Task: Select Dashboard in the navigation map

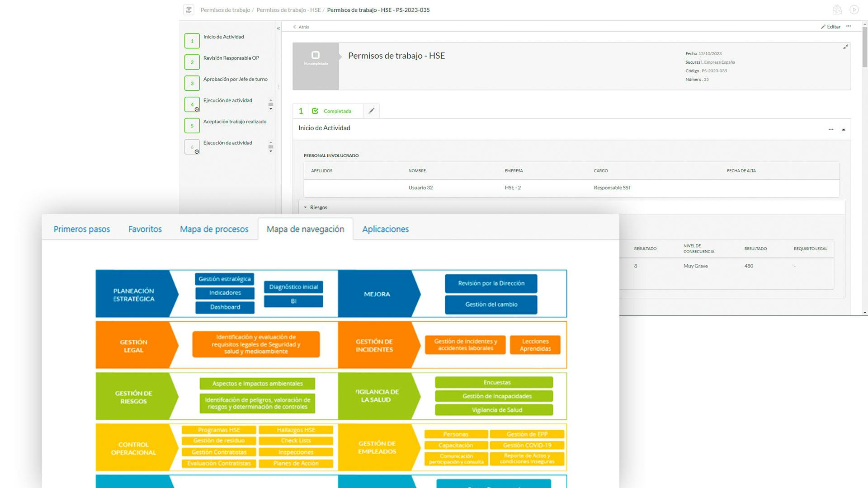Action: tap(225, 307)
